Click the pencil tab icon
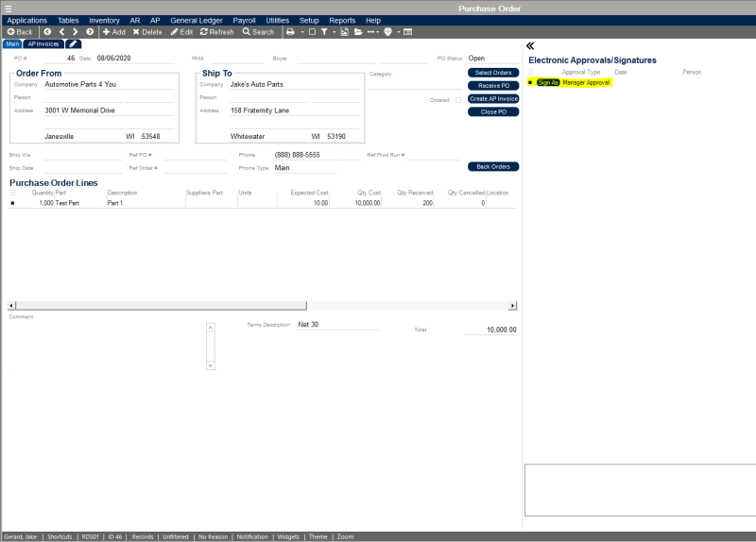The width and height of the screenshot is (756, 542). coord(73,43)
